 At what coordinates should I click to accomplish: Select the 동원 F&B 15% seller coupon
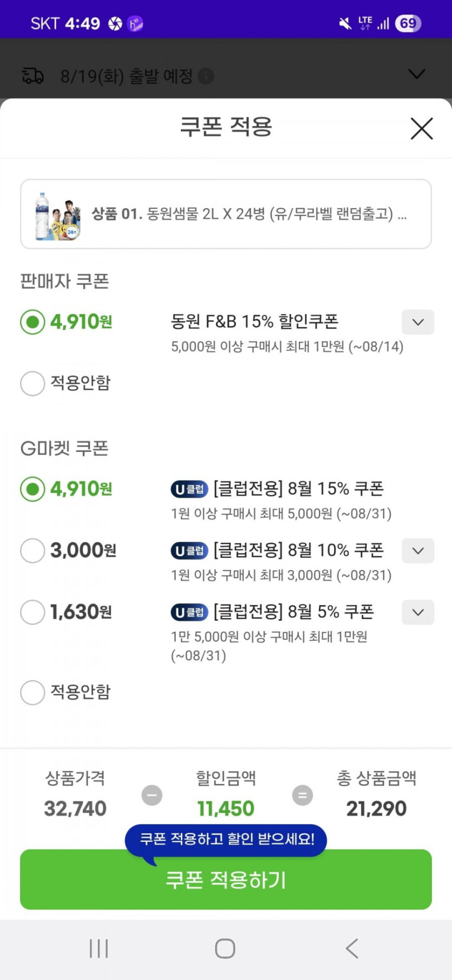pos(32,322)
